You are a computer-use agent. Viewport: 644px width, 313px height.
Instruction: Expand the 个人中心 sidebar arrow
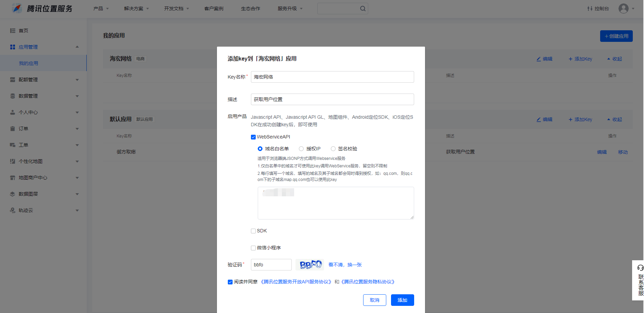tap(77, 113)
